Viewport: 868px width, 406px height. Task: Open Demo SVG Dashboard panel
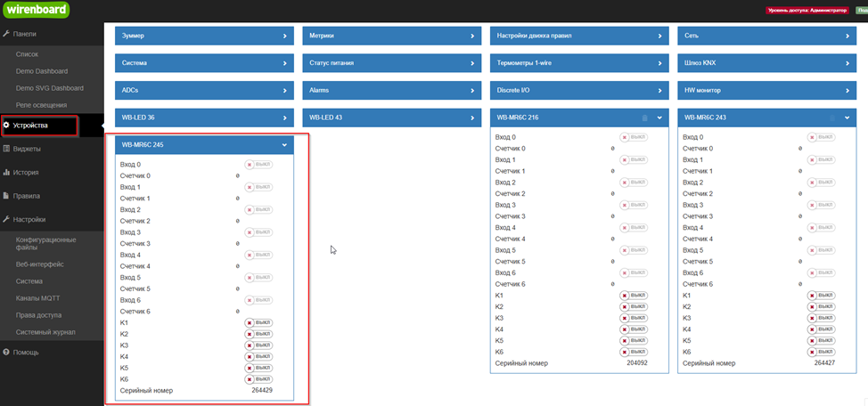[x=52, y=88]
